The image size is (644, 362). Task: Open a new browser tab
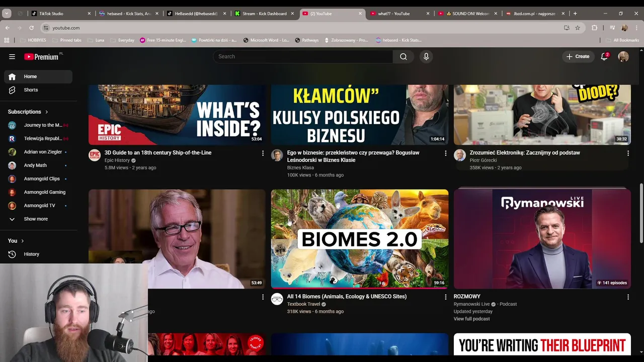click(x=575, y=14)
